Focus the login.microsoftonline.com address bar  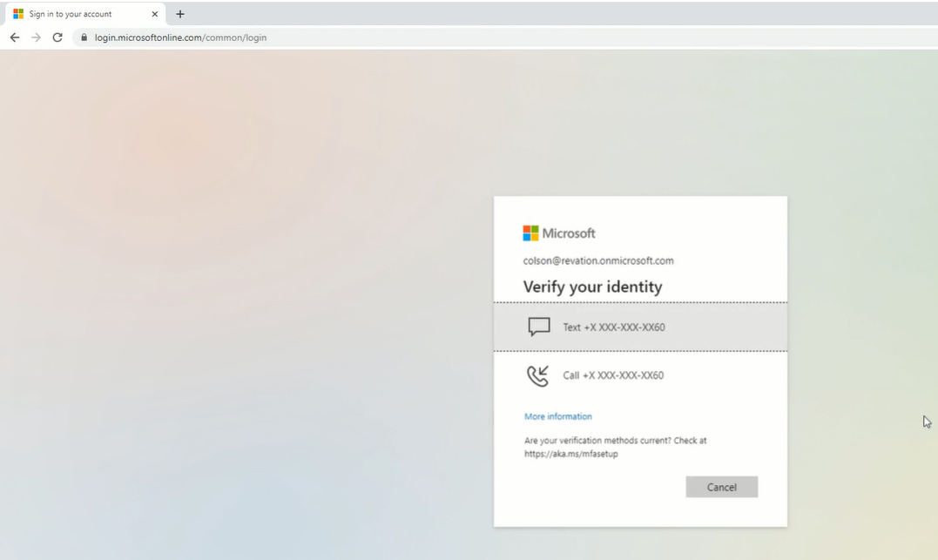pyautogui.click(x=348, y=37)
